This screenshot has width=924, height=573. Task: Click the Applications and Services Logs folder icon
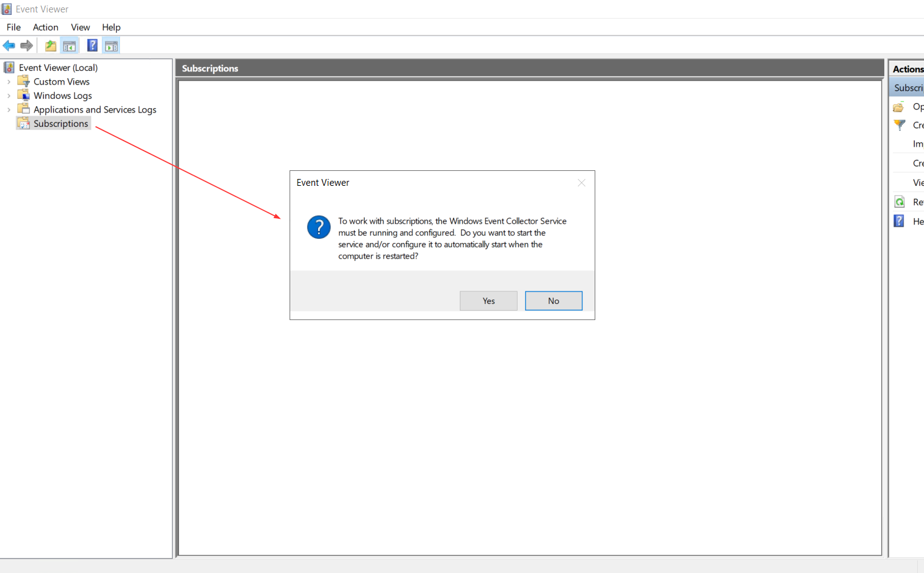[x=24, y=109]
